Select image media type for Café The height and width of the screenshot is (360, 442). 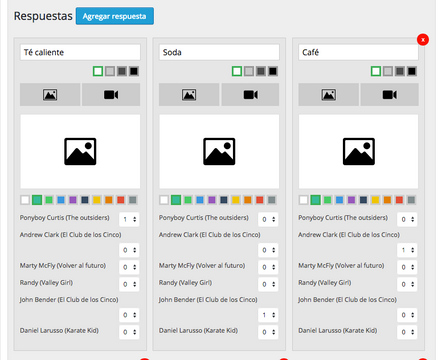[328, 95]
